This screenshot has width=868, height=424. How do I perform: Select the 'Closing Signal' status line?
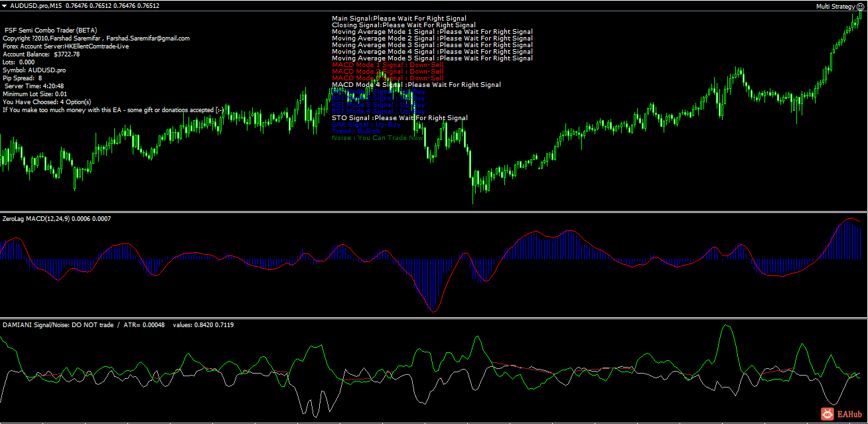pos(403,25)
